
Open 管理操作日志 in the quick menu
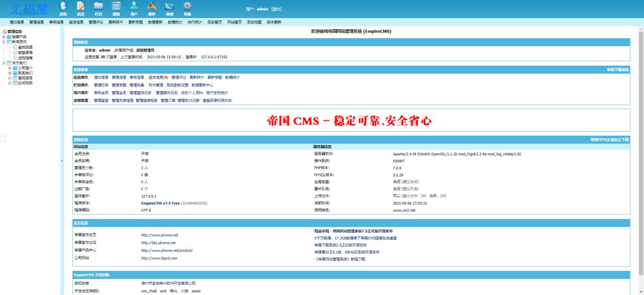167,92
